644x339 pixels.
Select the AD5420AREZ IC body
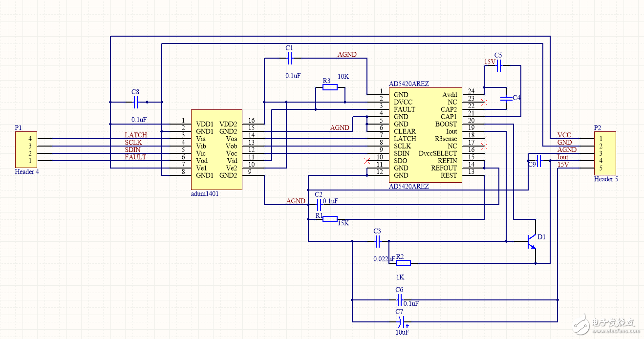pos(425,135)
